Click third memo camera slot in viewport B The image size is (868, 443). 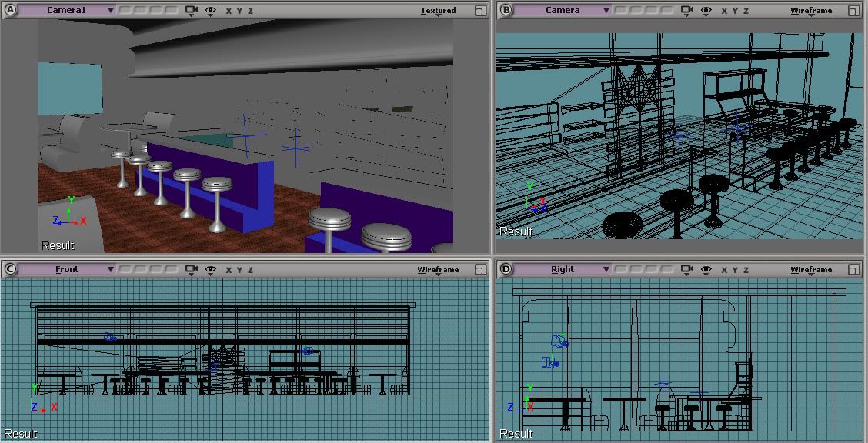(652, 10)
